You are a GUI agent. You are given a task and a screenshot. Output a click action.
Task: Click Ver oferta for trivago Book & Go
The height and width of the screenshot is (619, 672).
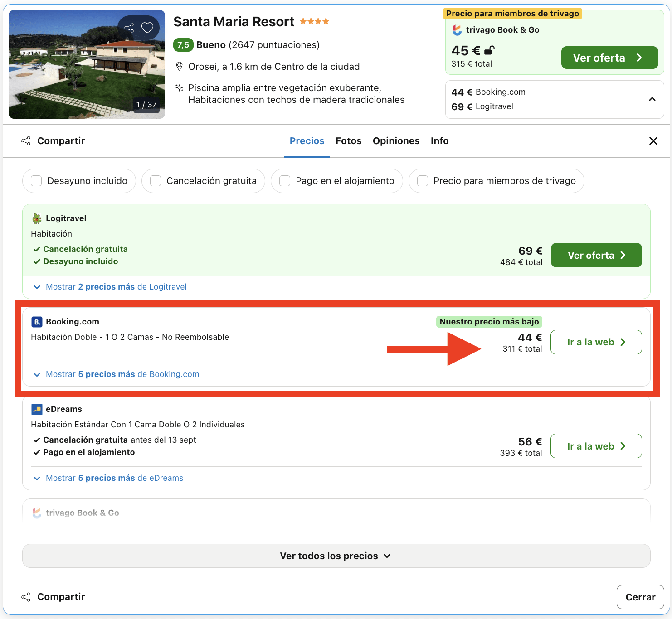click(609, 58)
